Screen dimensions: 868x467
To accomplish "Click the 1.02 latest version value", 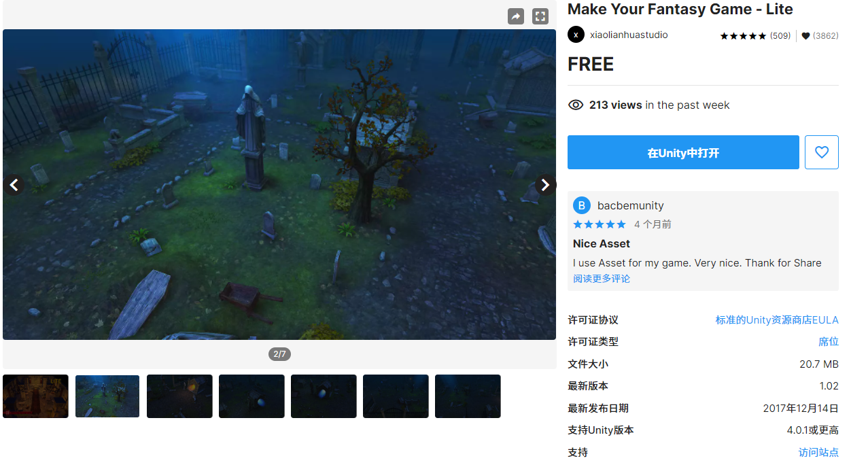I will click(x=829, y=385).
